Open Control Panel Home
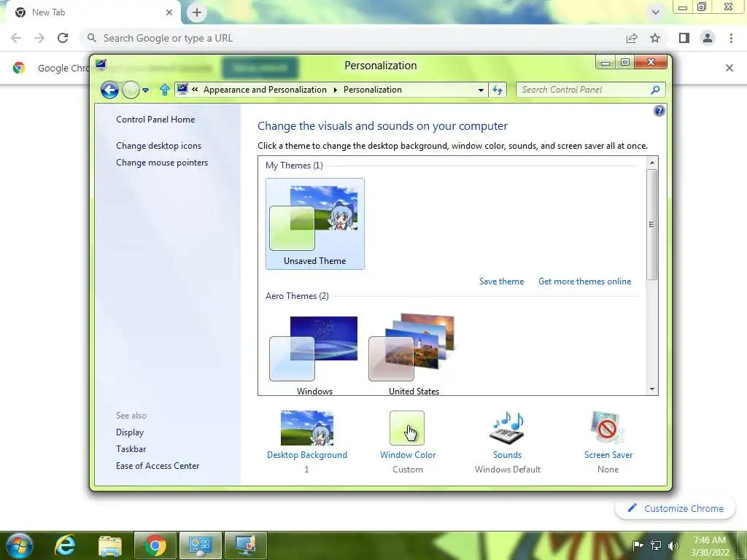 point(155,120)
